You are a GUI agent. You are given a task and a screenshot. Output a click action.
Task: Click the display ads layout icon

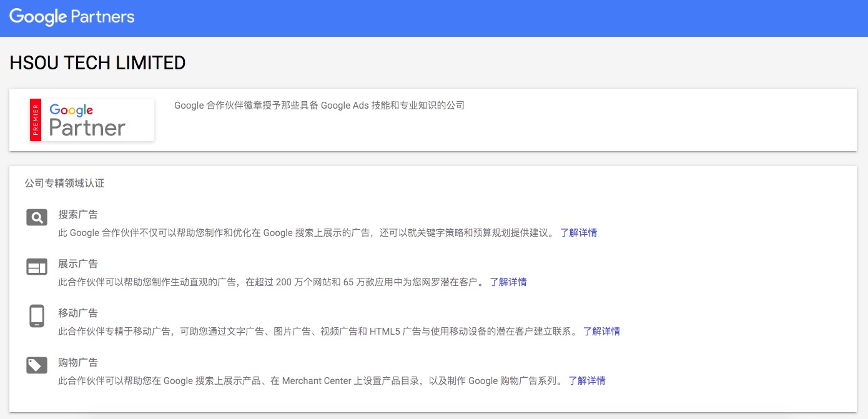point(37,267)
